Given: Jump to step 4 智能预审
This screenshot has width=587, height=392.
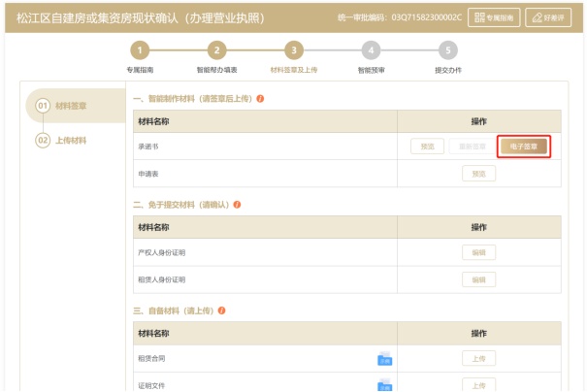Looking at the screenshot, I should tap(371, 50).
